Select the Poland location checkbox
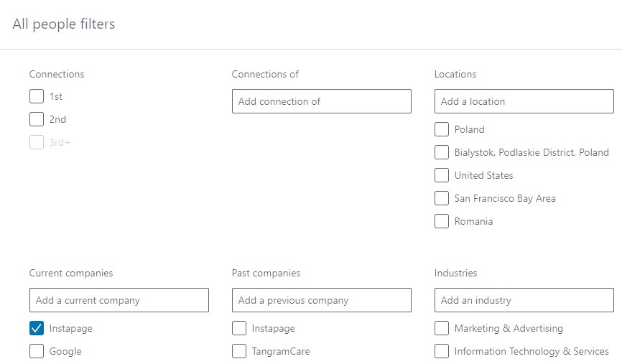The width and height of the screenshot is (622, 364). tap(442, 129)
